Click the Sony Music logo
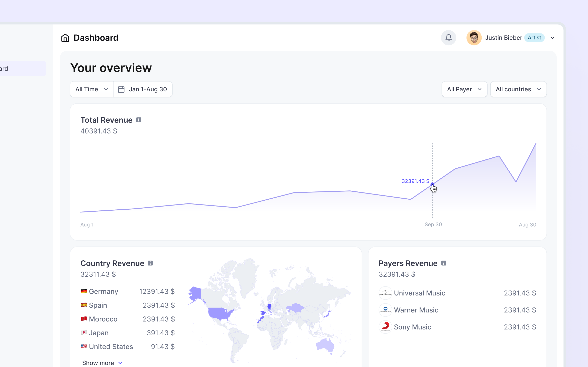This screenshot has height=367, width=588. (x=385, y=327)
